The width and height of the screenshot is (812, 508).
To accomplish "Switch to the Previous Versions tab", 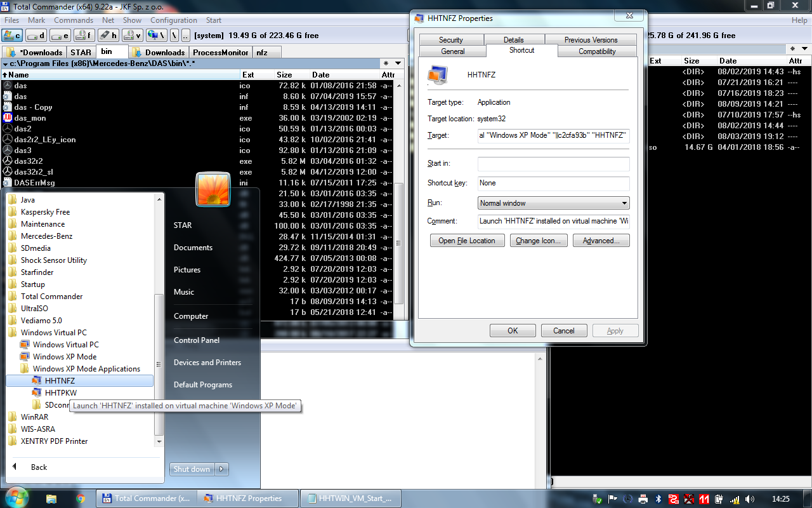I will point(591,39).
